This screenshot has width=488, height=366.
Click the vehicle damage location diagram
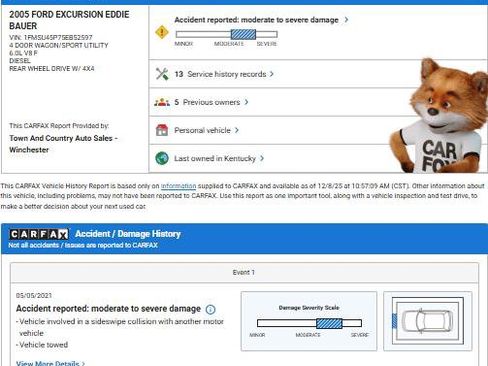point(428,321)
